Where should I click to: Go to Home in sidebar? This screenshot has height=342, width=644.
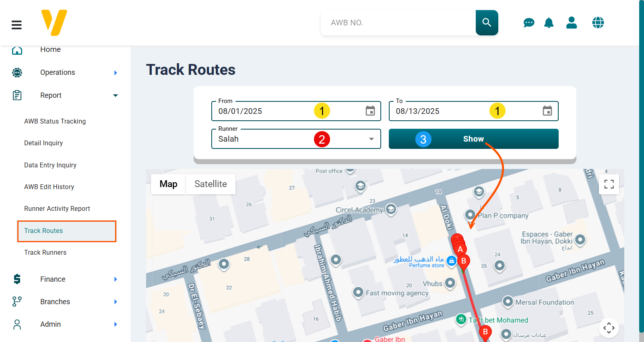[x=50, y=49]
